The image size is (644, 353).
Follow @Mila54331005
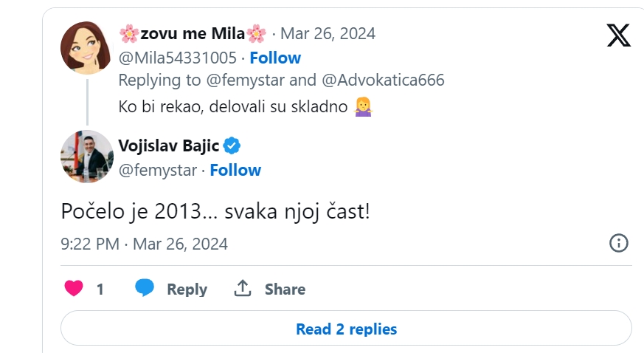(274, 58)
